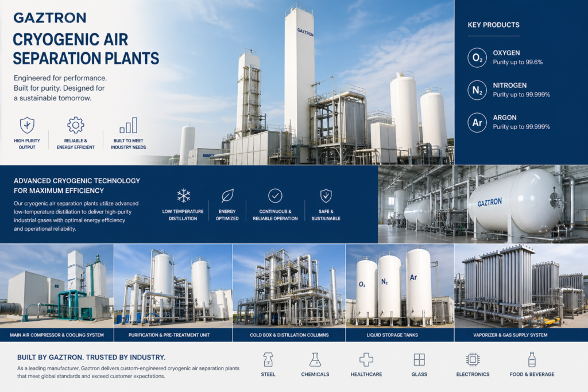Click the snowflake Low Temperature Distillation icon
Viewport: 588px width, 392px height.
183,196
